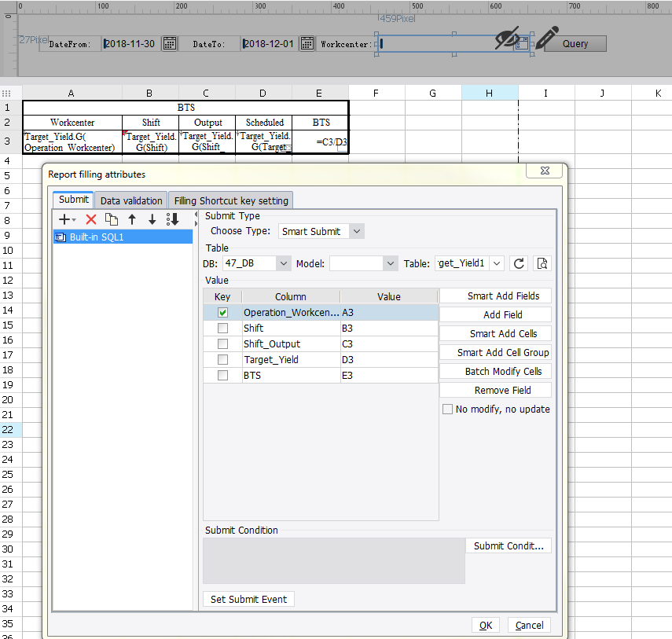Uncheck the Operation_Workcenter key checkbox
Screen dimensions: 672x639
[223, 313]
